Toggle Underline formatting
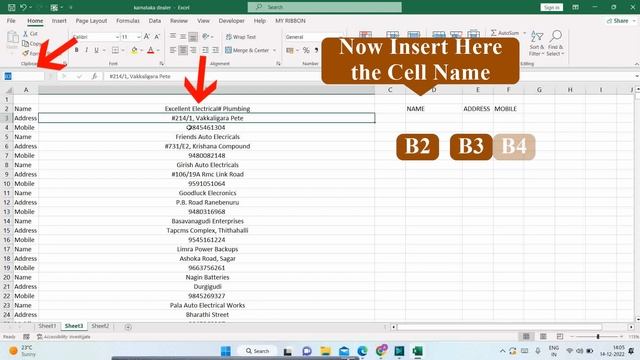640x360 pixels. click(96, 50)
